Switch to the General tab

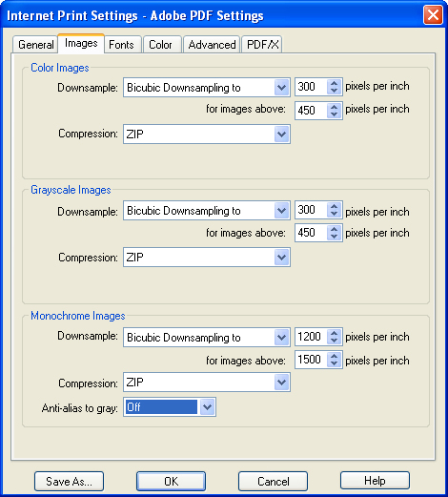[x=35, y=45]
